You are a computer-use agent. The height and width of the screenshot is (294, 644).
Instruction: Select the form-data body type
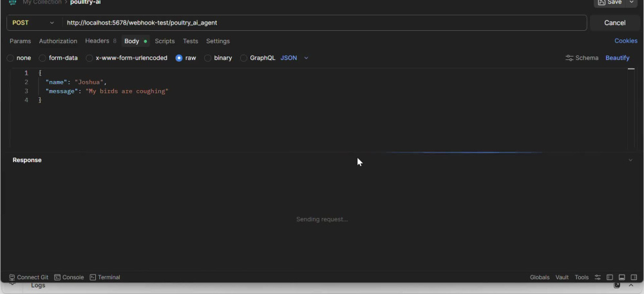tap(59, 58)
